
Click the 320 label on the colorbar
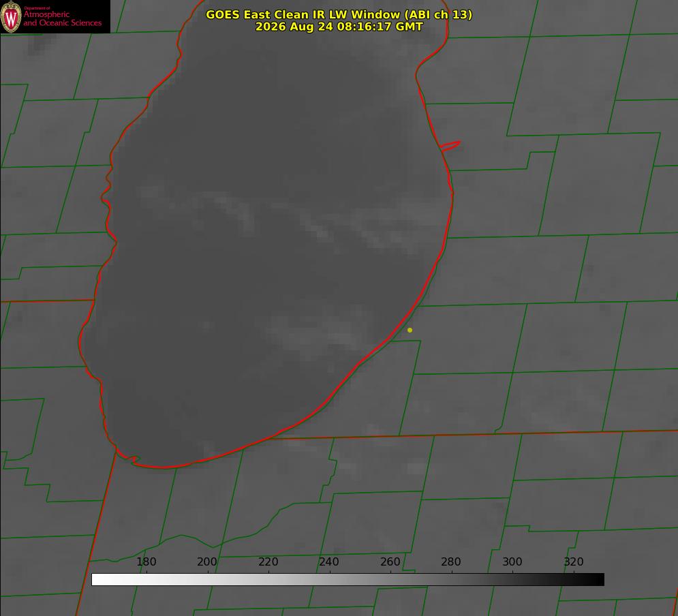[x=574, y=561]
